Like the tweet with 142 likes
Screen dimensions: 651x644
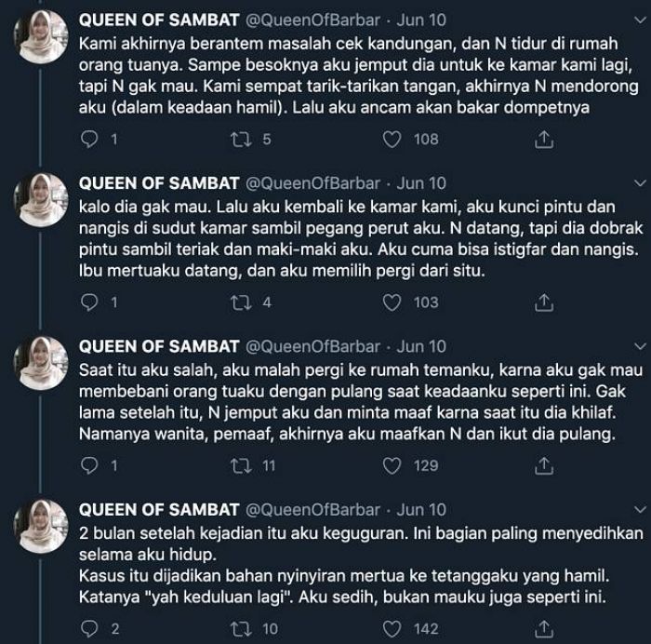[392, 629]
